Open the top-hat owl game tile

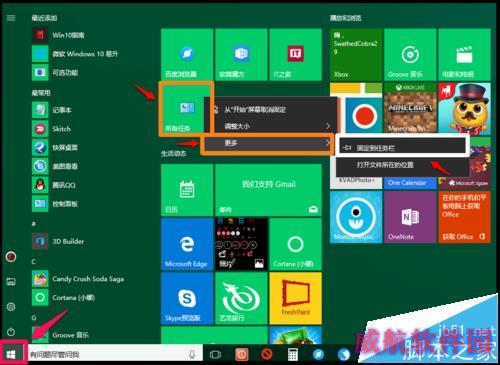click(x=464, y=108)
